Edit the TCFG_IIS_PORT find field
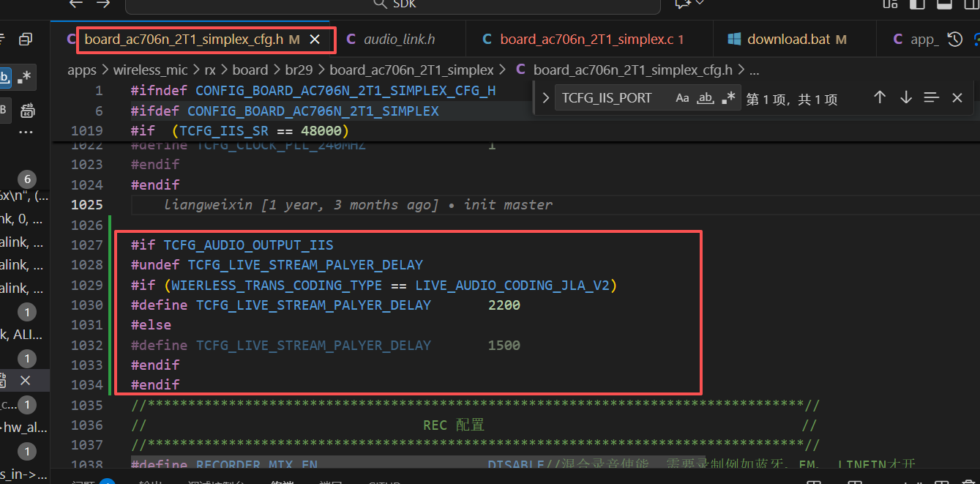Viewport: 980px width, 484px height. pyautogui.click(x=612, y=98)
